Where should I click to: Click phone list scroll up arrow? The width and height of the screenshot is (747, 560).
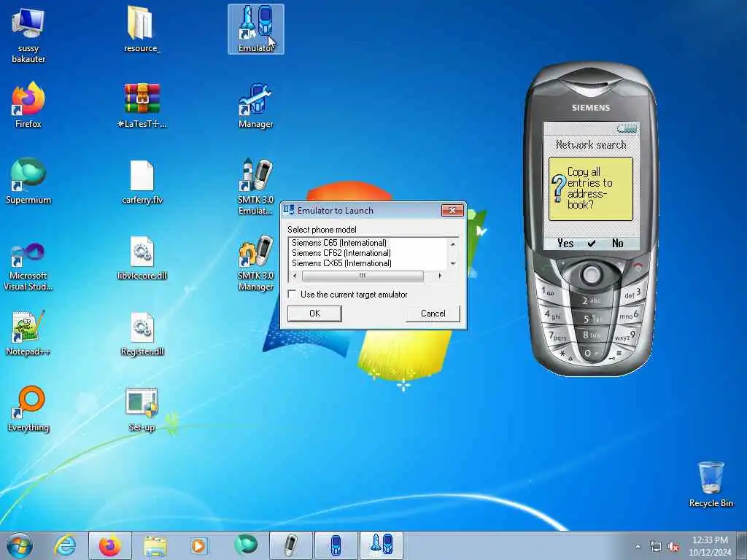[452, 244]
